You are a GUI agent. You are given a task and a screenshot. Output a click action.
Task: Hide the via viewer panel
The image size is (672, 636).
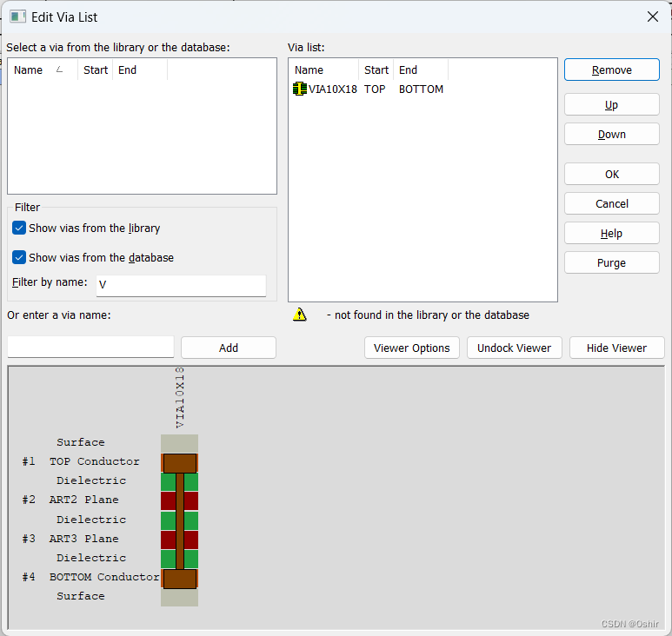(x=616, y=348)
